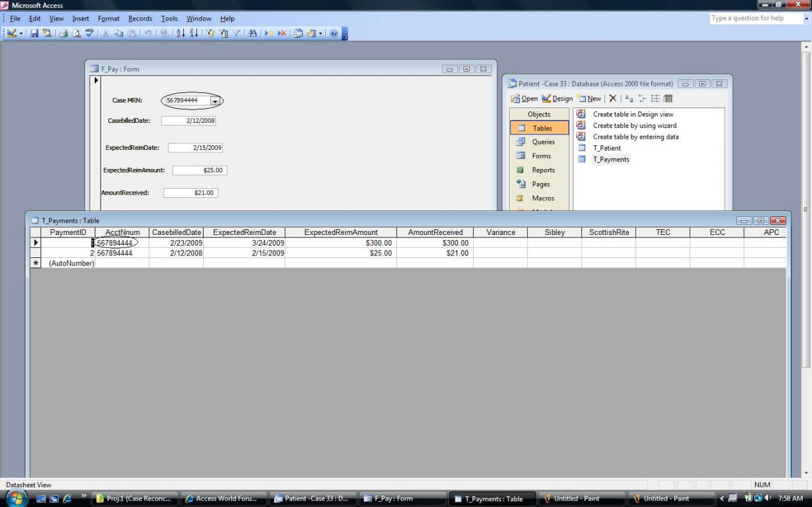Click the Undo toolbar icon
The width and height of the screenshot is (812, 507).
pos(147,33)
